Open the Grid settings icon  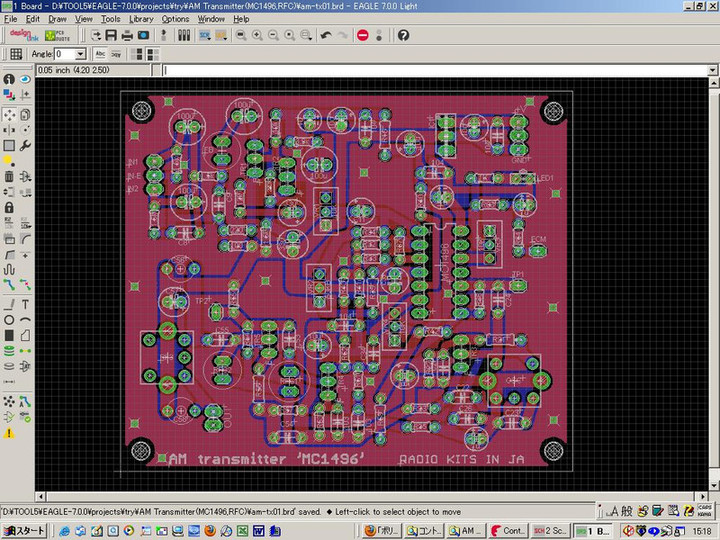point(16,54)
